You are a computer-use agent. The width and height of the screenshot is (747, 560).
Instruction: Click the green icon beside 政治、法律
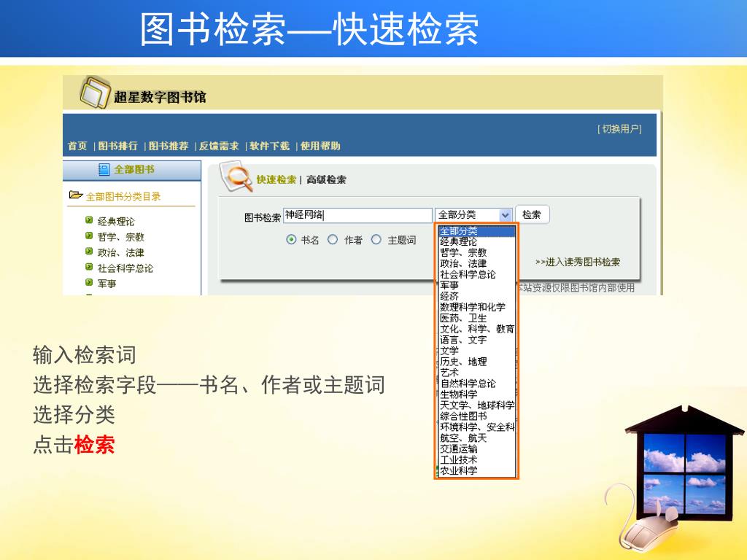point(89,252)
